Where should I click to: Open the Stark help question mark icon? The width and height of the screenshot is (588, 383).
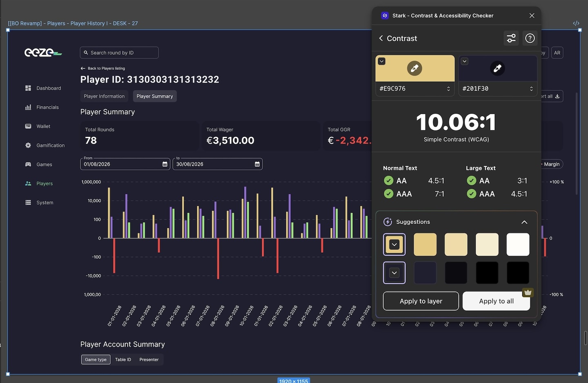point(530,38)
